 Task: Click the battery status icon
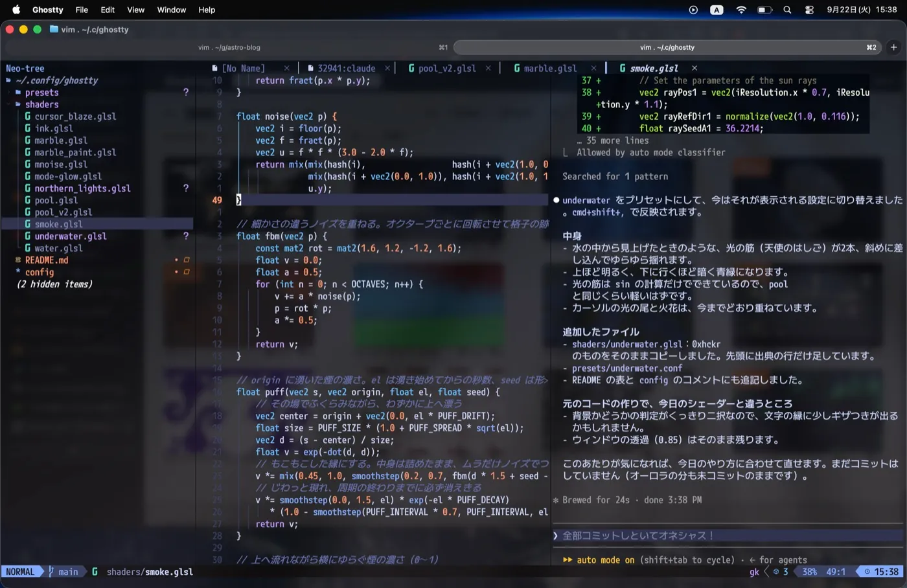coord(765,10)
